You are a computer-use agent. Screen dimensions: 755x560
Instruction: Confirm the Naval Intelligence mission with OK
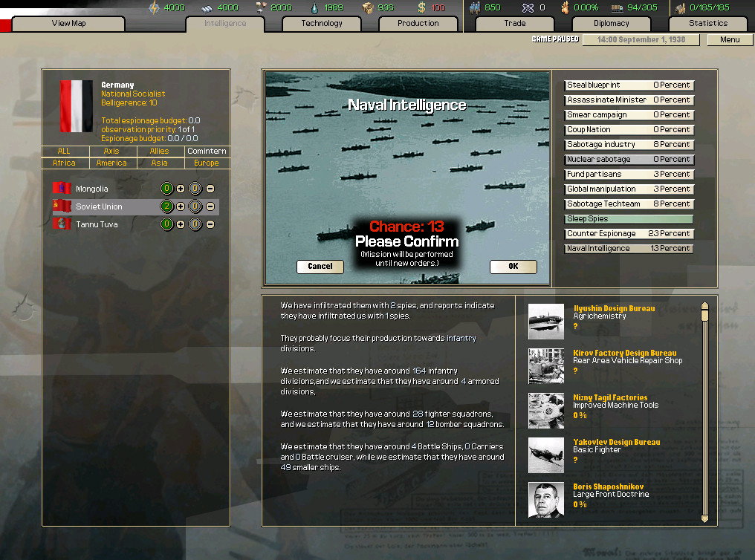(513, 267)
